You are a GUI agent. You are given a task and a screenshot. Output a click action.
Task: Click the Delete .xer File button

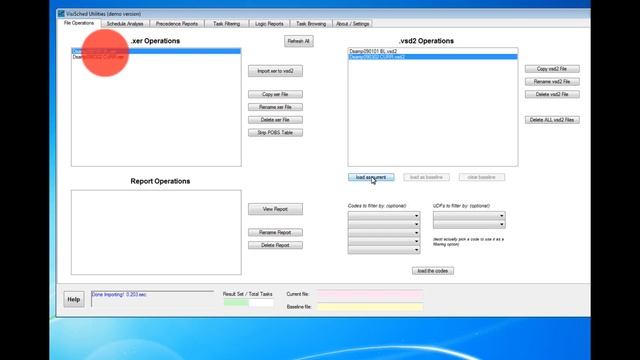pyautogui.click(x=275, y=120)
